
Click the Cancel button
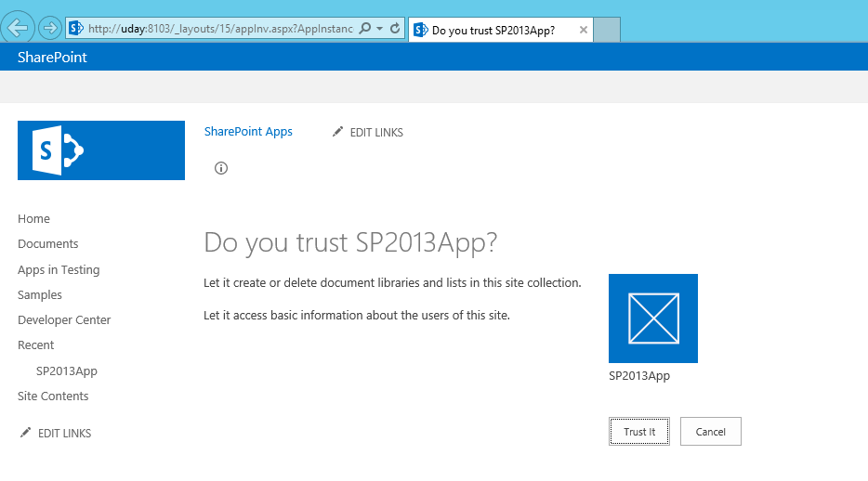pyautogui.click(x=711, y=431)
